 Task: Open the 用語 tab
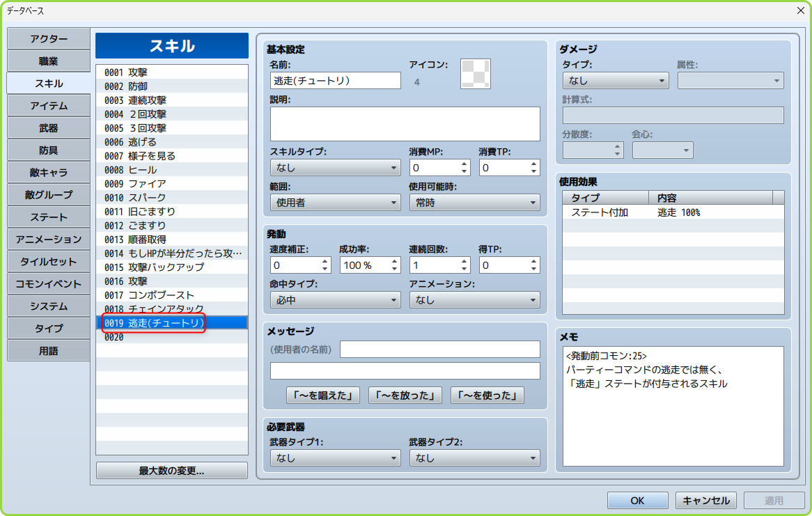click(49, 351)
